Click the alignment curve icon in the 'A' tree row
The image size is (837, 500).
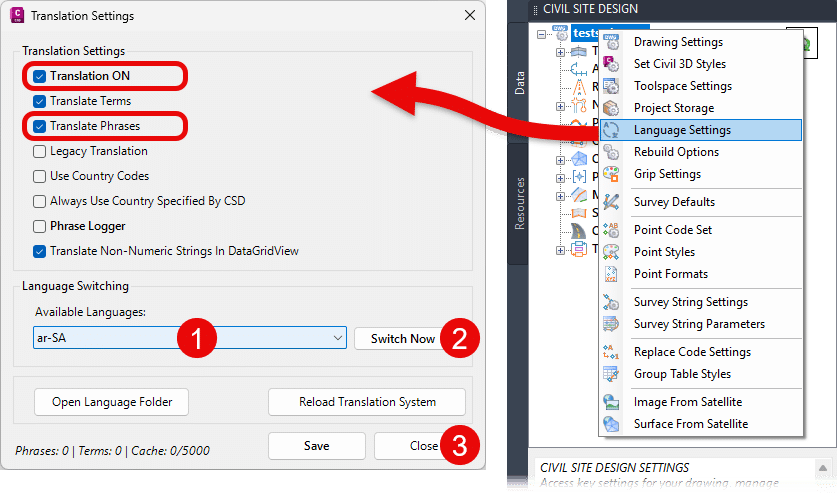tap(579, 69)
